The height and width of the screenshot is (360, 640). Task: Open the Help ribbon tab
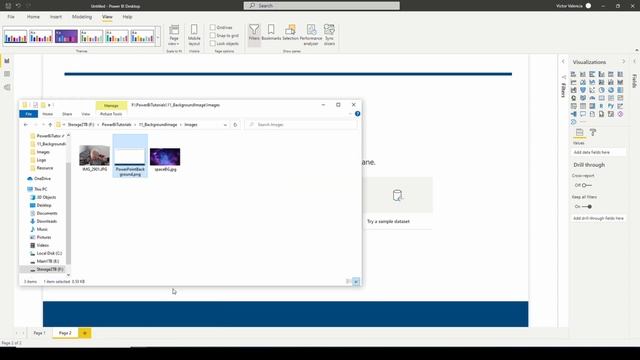pos(127,17)
